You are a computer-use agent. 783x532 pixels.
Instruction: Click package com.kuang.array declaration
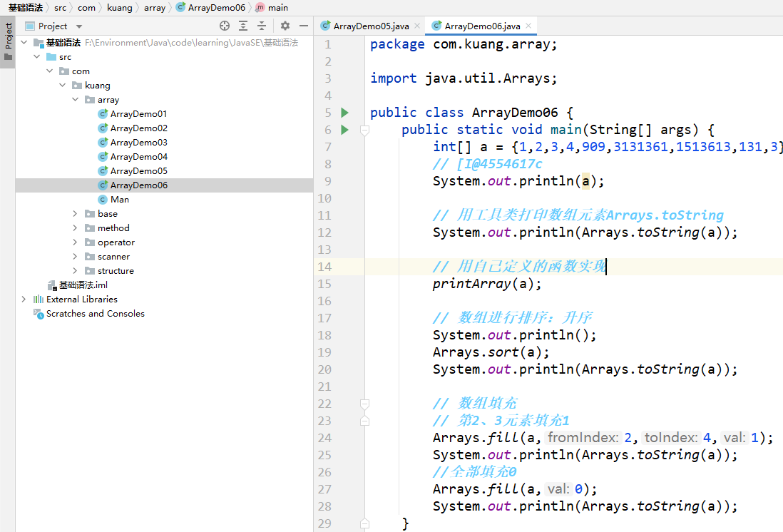(x=464, y=44)
